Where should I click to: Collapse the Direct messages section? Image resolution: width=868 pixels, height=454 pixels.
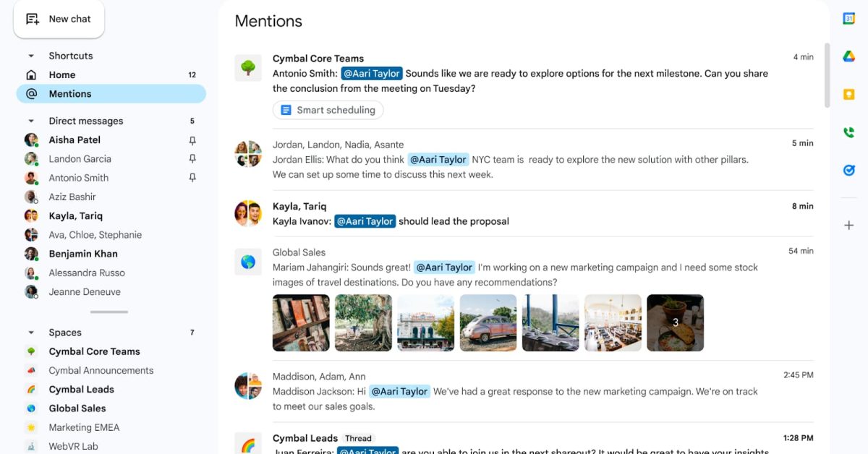point(30,121)
